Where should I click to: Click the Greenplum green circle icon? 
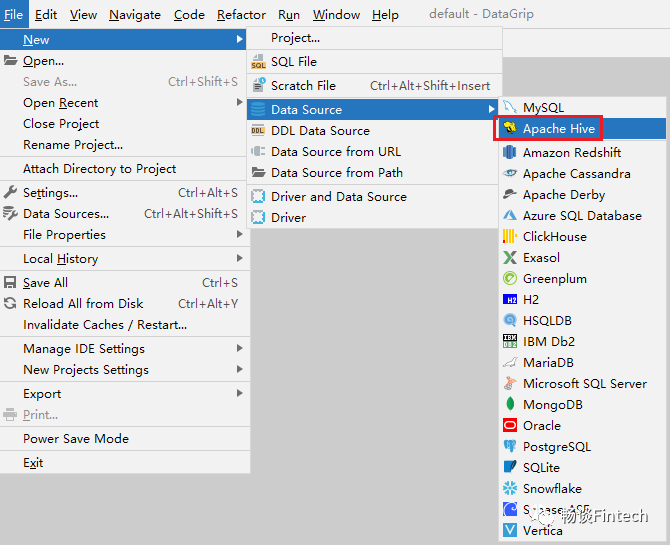pos(509,278)
